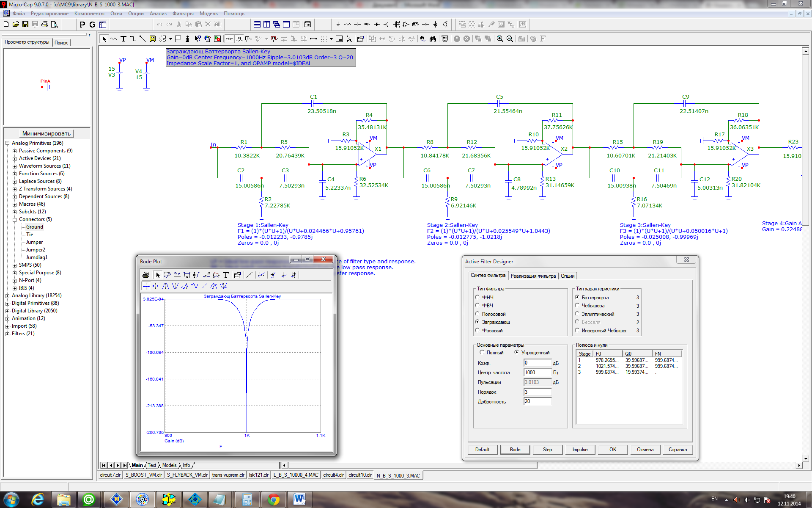This screenshot has width=812, height=508.
Task: Click the calculator icon in the top toolbar
Action: coord(307,25)
